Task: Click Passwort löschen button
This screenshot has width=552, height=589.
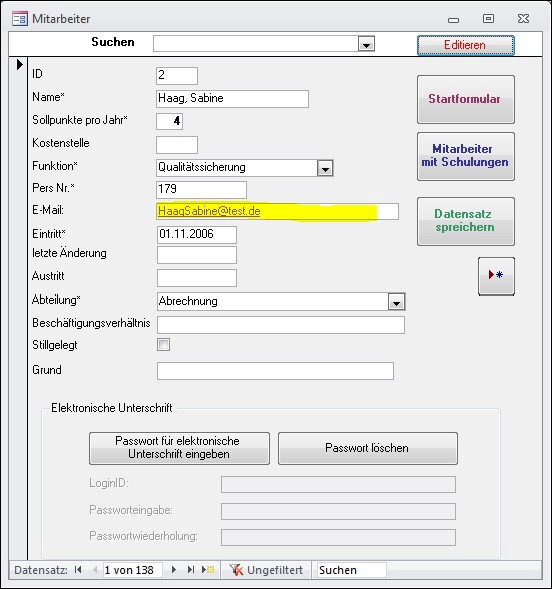Action: (368, 448)
